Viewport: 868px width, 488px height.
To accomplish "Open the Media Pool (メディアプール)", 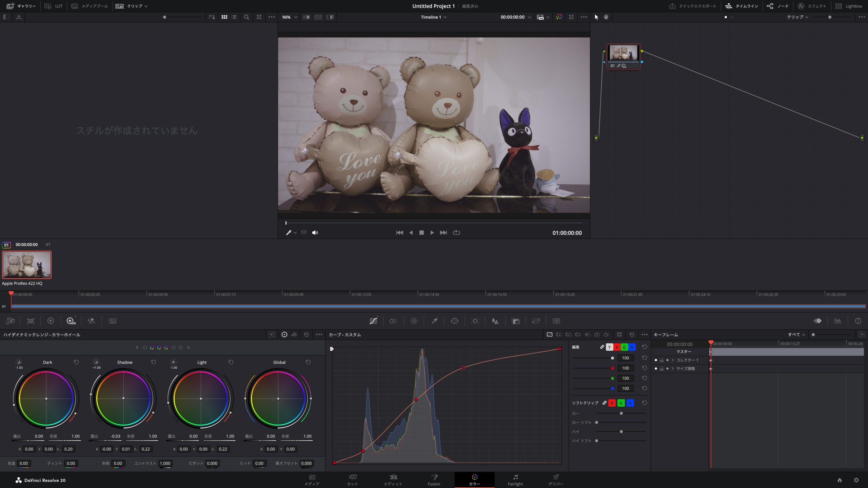I will (90, 6).
